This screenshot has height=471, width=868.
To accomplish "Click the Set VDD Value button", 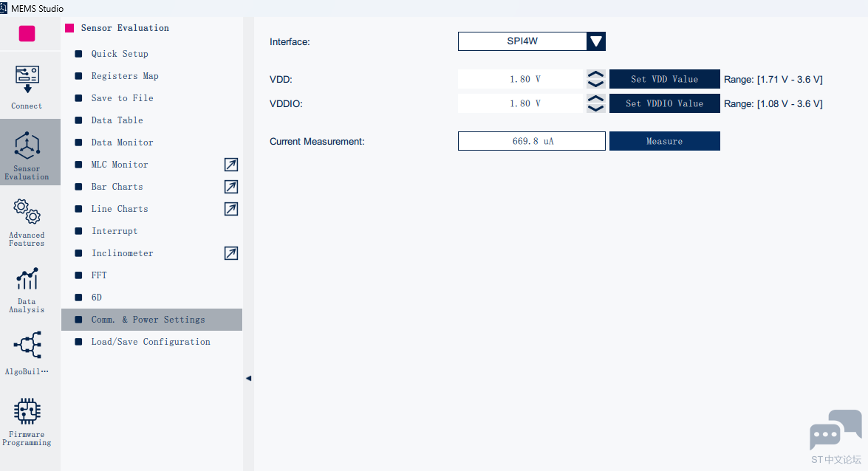I will (664, 79).
